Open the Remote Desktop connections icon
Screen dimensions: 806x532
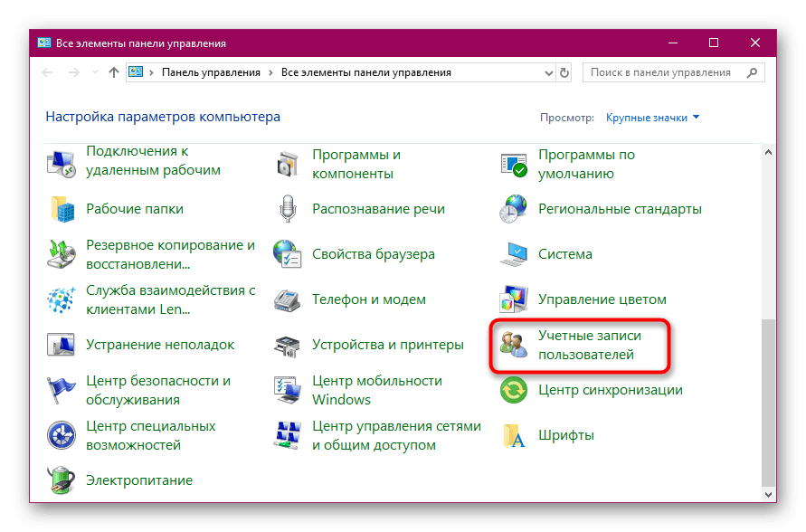coord(62,165)
